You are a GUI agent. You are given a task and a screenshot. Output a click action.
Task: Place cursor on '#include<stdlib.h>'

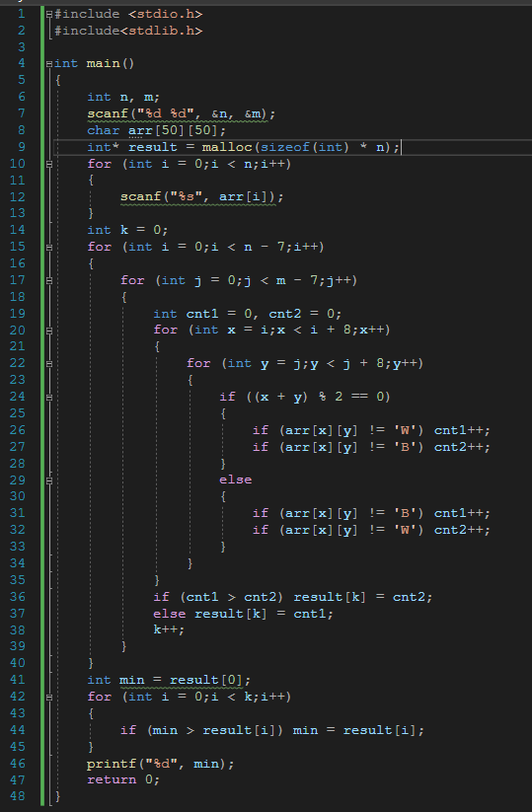pos(128,31)
